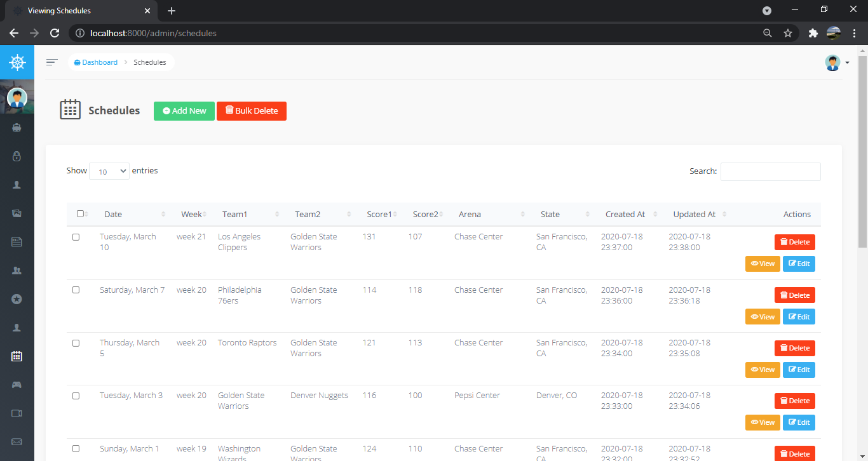
Task: Check the checkbox for Saturday, March 7 row
Action: click(x=76, y=290)
